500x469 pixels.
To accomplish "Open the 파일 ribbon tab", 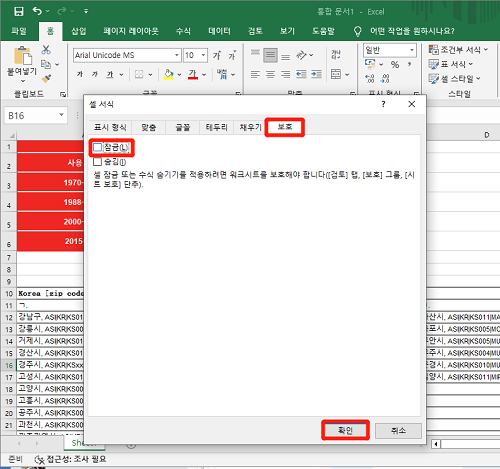I will 19,31.
